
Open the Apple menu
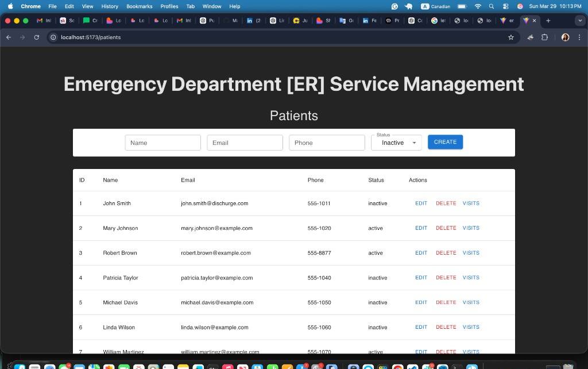click(x=10, y=6)
